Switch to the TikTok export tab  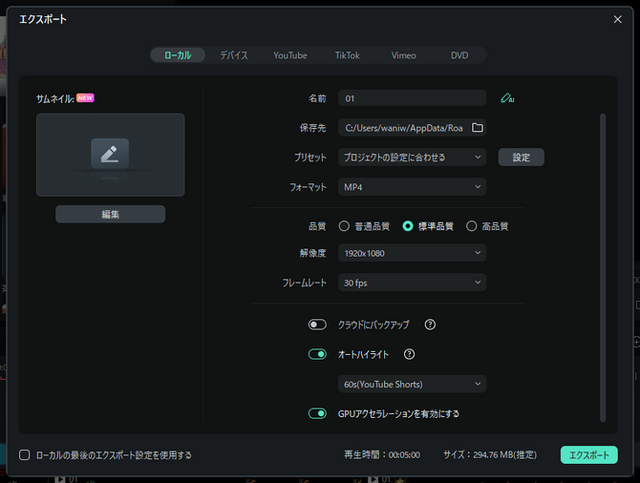click(x=348, y=55)
